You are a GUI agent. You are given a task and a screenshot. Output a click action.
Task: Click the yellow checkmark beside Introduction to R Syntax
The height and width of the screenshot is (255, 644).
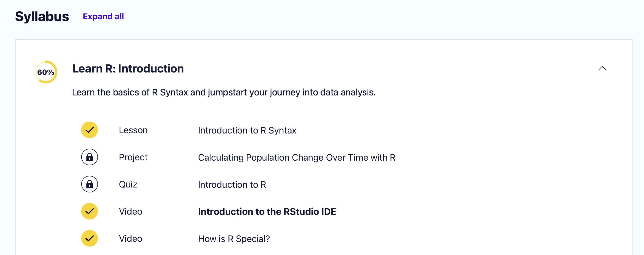(90, 130)
